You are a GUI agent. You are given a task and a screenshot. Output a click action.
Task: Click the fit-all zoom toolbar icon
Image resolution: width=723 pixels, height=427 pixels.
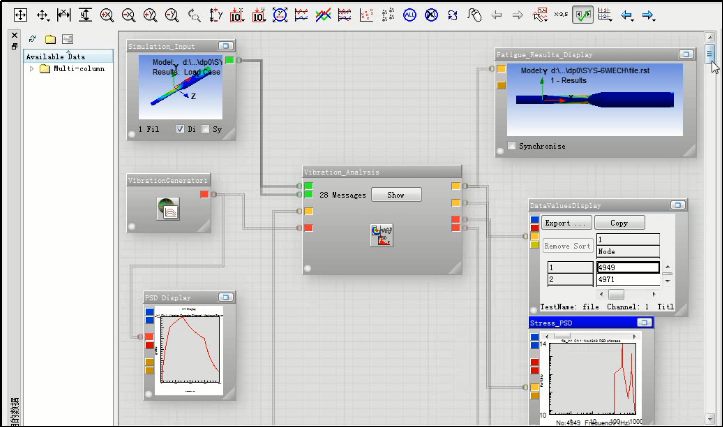[x=20, y=16]
